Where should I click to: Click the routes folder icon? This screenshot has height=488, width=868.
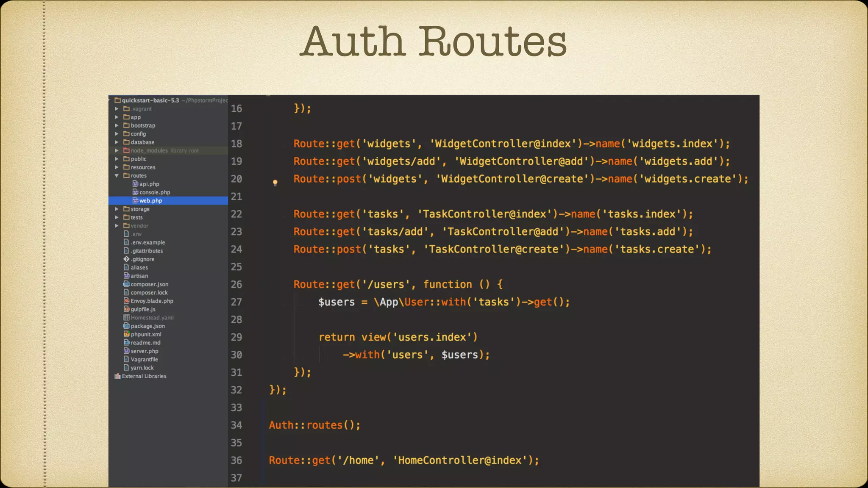[x=126, y=175]
